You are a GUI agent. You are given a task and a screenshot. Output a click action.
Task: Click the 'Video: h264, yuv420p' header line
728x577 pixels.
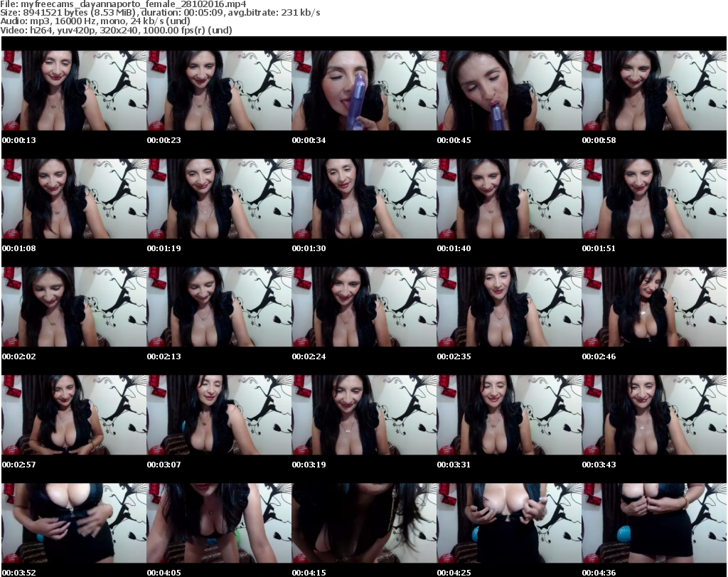[x=116, y=30]
